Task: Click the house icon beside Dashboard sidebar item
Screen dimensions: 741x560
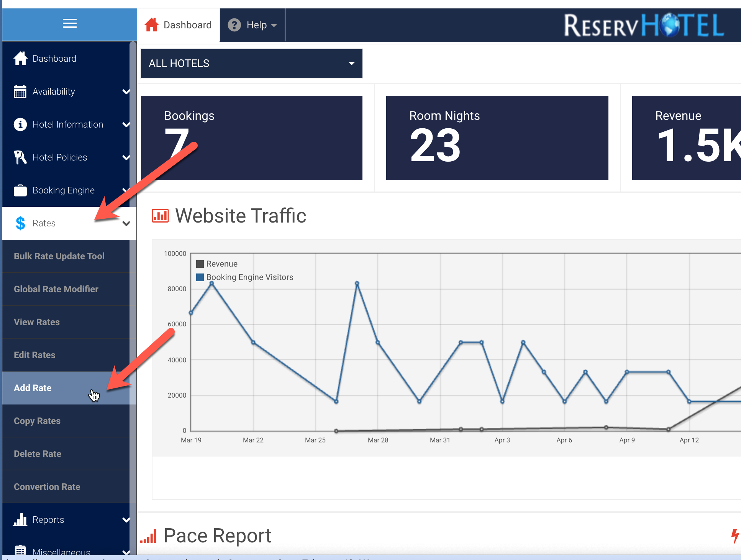Action: coord(20,59)
